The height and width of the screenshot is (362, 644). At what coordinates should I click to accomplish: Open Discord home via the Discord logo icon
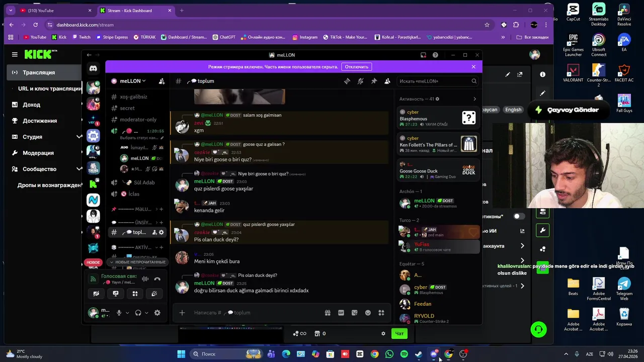click(x=93, y=68)
